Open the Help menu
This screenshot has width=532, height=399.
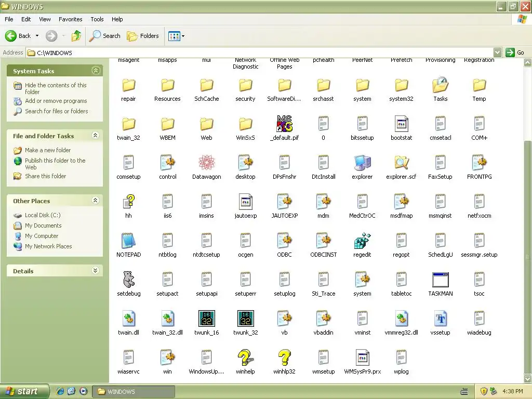click(x=117, y=19)
